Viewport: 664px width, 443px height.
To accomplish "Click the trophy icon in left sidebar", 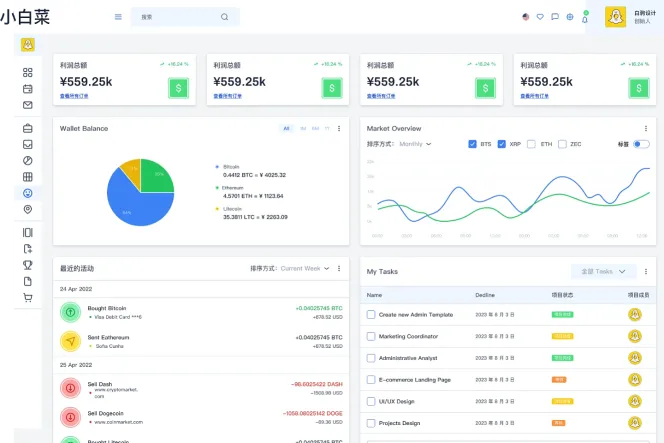I will [x=28, y=265].
